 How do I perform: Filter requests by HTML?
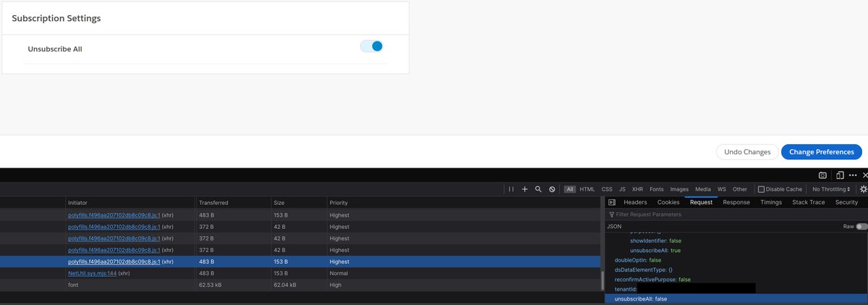click(x=587, y=189)
